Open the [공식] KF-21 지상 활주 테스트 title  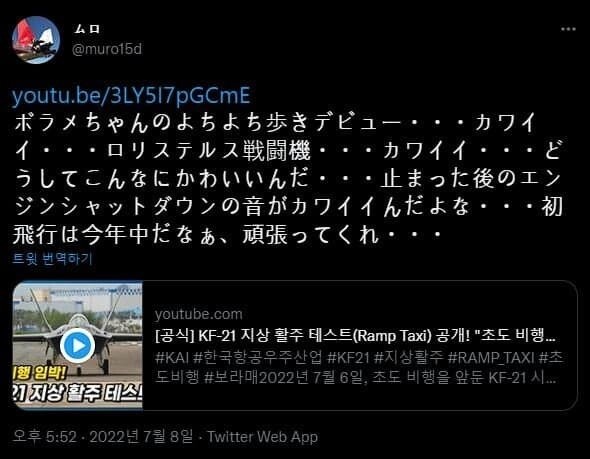[355, 335]
